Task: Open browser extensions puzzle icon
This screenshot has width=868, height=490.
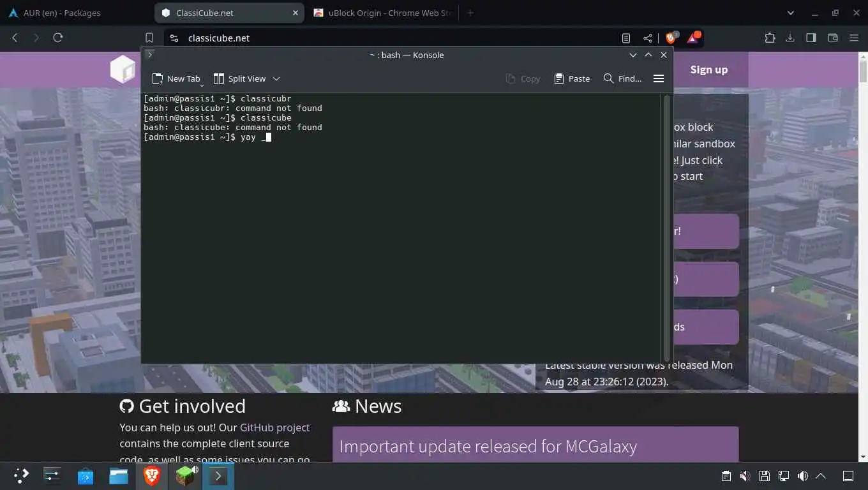Action: 770,38
